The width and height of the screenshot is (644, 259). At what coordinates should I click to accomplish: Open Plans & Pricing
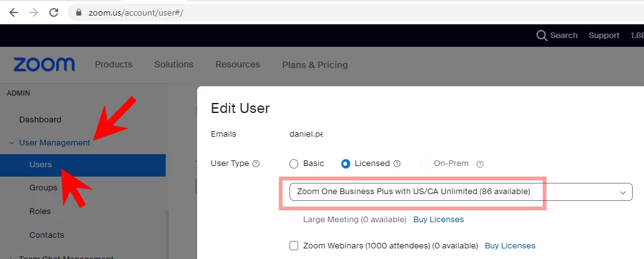coord(315,65)
